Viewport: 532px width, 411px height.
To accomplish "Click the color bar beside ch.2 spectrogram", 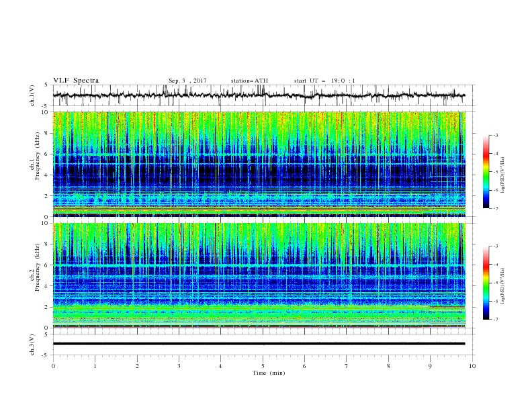I will pos(486,283).
